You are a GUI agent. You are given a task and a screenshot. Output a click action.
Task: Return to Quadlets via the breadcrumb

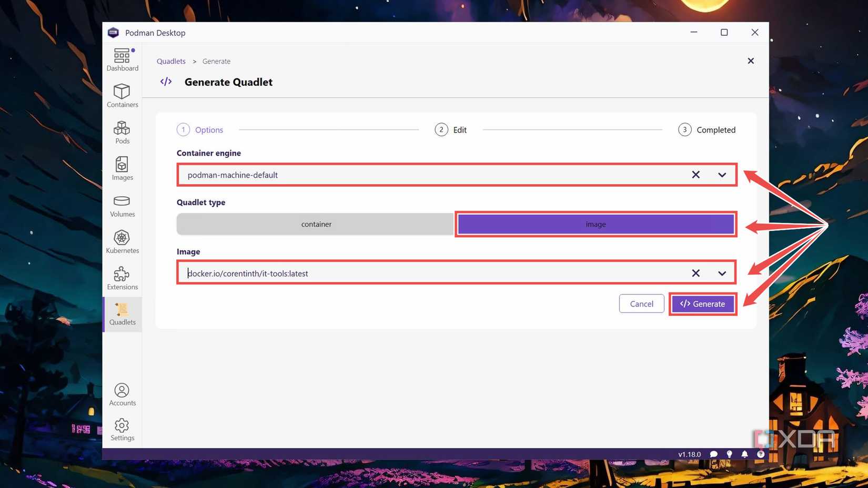(170, 61)
